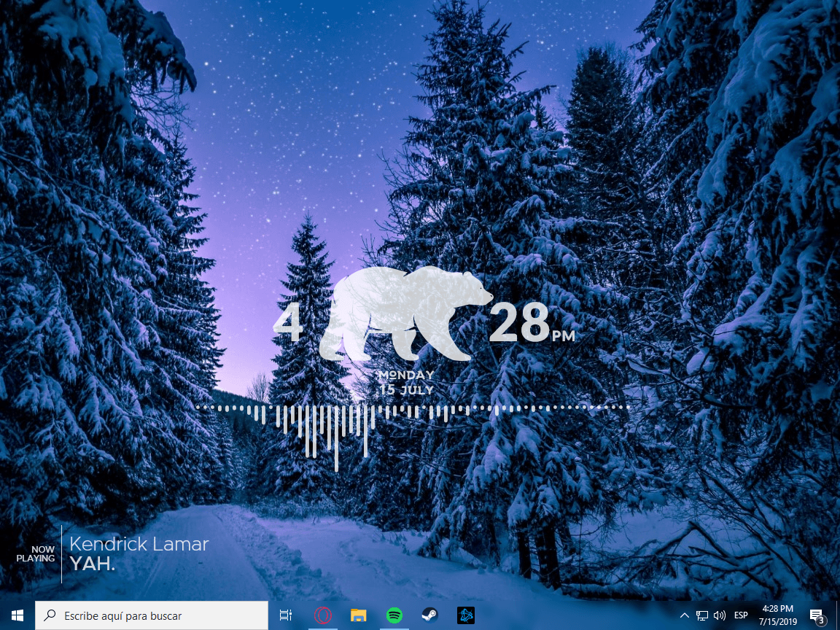Screen dimensions: 840x630
Task: Open the Windows Start menu
Action: (x=17, y=615)
